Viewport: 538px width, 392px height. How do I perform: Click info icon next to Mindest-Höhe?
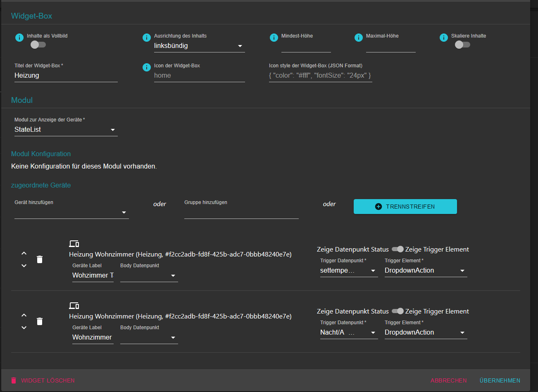[x=274, y=38]
